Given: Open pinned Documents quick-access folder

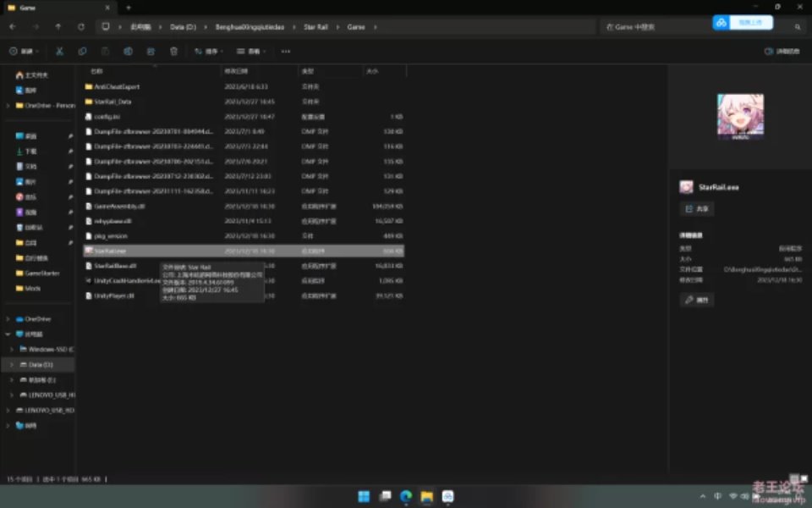Looking at the screenshot, I should 26,167.
